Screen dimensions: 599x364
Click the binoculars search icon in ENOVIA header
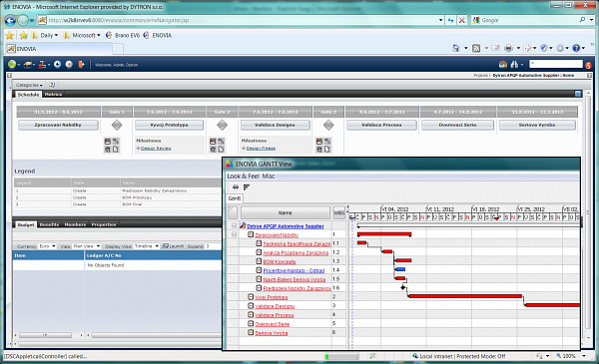pos(514,65)
